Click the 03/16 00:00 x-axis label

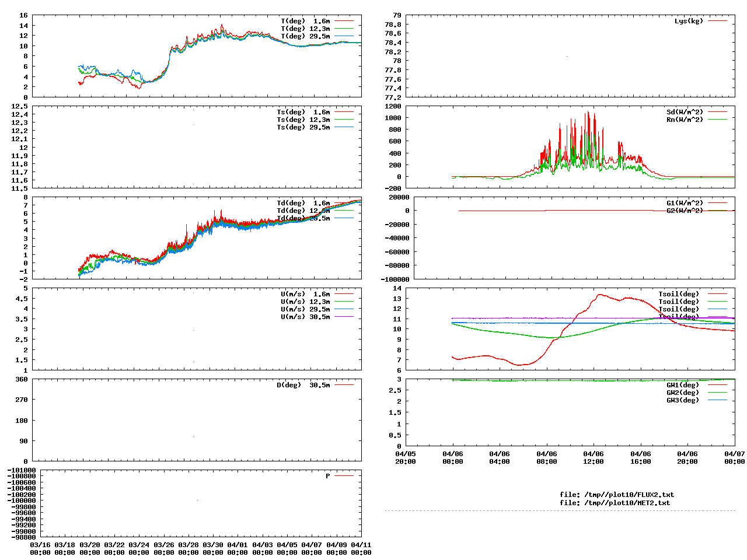[40, 548]
